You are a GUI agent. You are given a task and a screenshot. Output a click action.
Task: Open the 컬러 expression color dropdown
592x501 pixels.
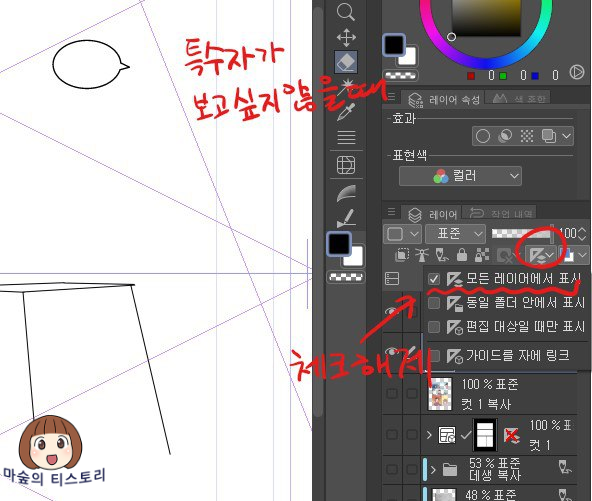coord(460,176)
